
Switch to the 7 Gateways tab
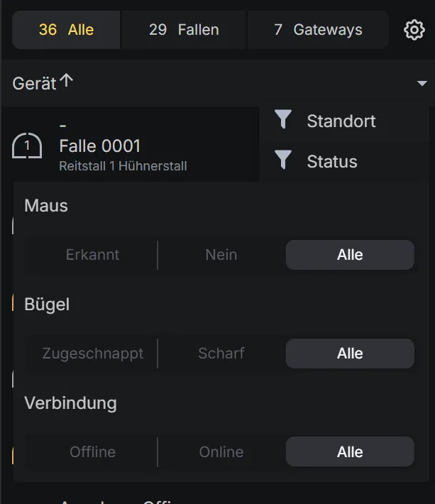coord(318,30)
